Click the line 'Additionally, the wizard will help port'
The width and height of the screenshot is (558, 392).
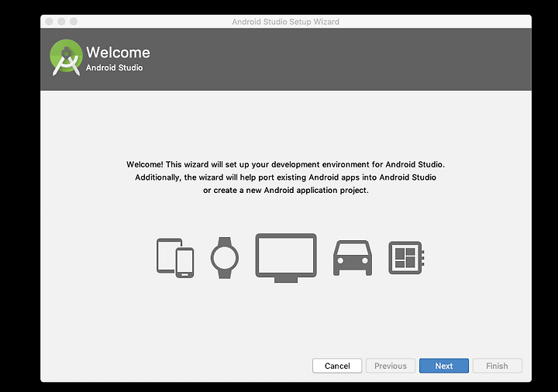click(x=285, y=177)
